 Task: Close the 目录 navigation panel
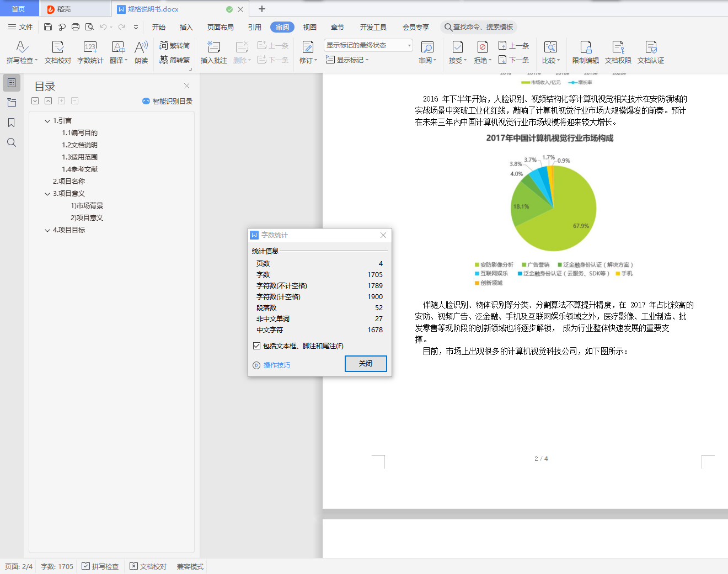[187, 86]
